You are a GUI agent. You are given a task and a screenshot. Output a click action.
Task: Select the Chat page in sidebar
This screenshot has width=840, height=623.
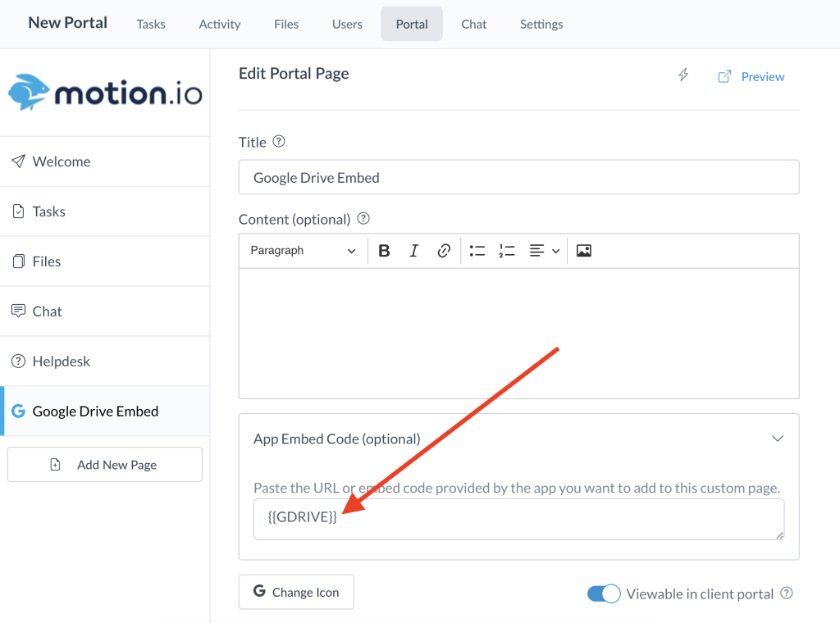tap(105, 311)
